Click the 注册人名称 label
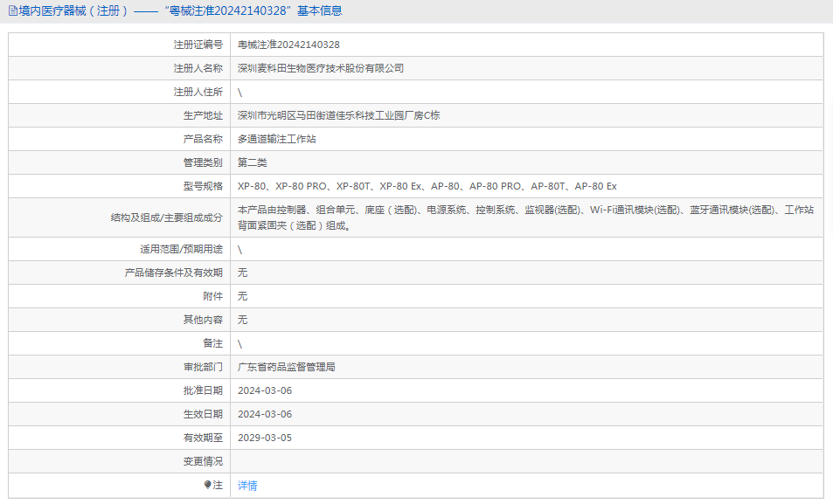This screenshot has width=833, height=504. pyautogui.click(x=198, y=68)
